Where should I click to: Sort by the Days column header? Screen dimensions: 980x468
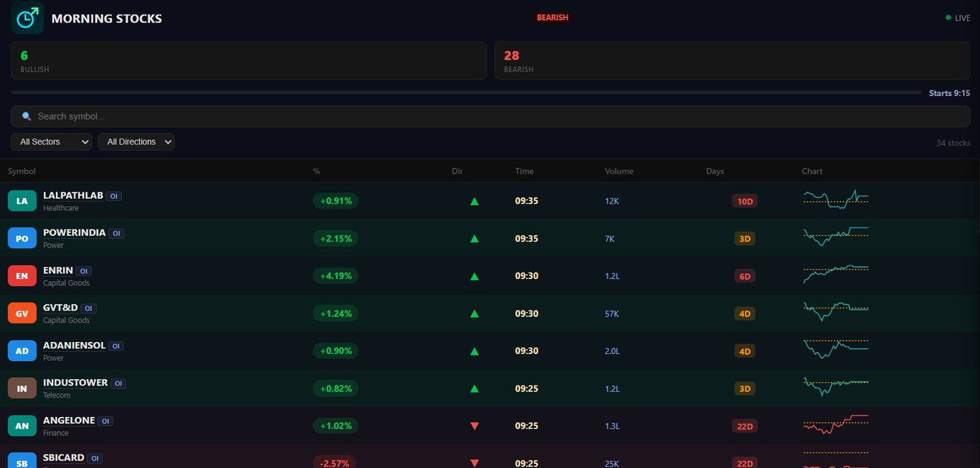pos(715,171)
